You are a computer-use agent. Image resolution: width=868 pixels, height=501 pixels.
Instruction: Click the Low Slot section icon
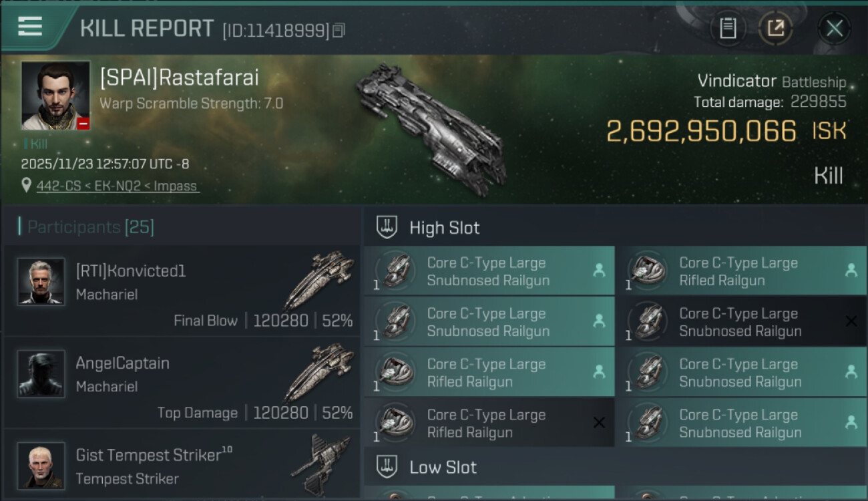click(387, 467)
